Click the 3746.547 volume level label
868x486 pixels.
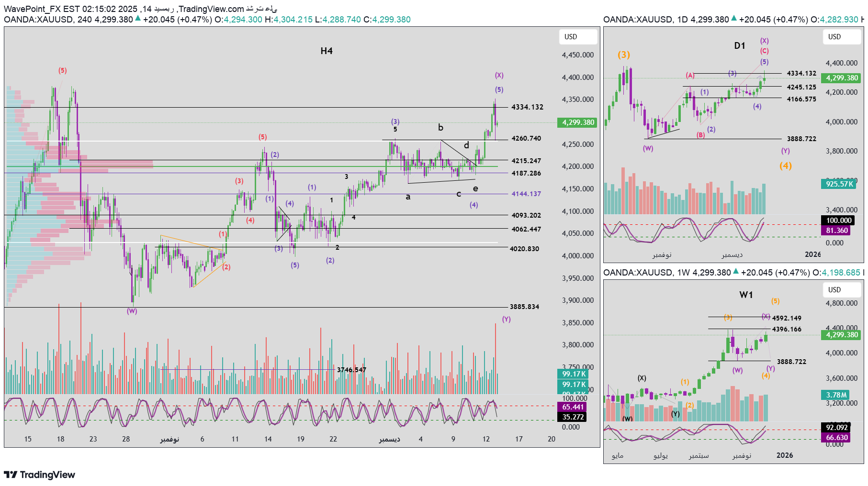(351, 370)
